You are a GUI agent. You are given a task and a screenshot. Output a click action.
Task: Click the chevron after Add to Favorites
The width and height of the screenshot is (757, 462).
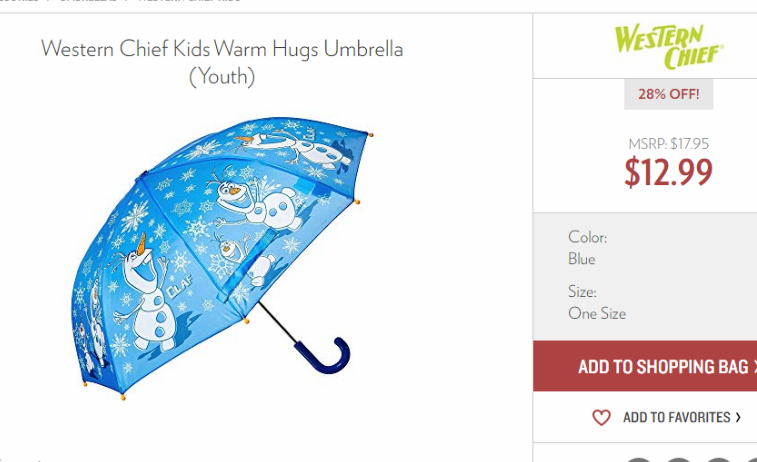738,418
